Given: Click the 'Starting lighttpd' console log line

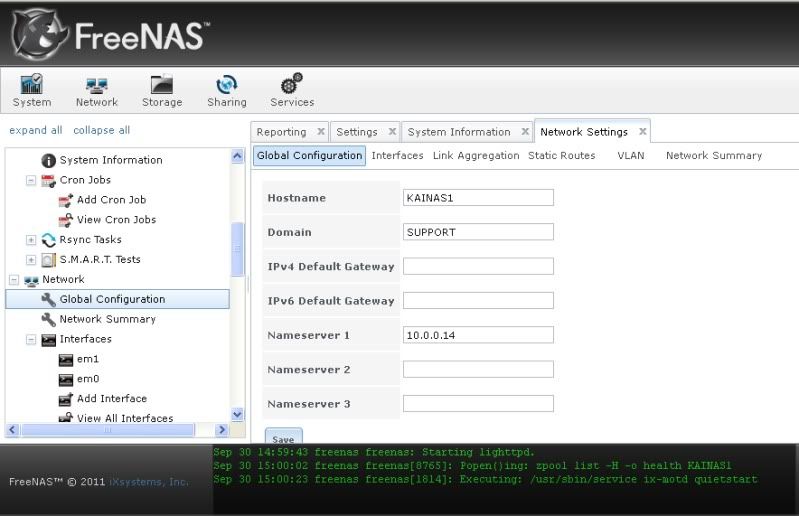Looking at the screenshot, I should pos(374,452).
